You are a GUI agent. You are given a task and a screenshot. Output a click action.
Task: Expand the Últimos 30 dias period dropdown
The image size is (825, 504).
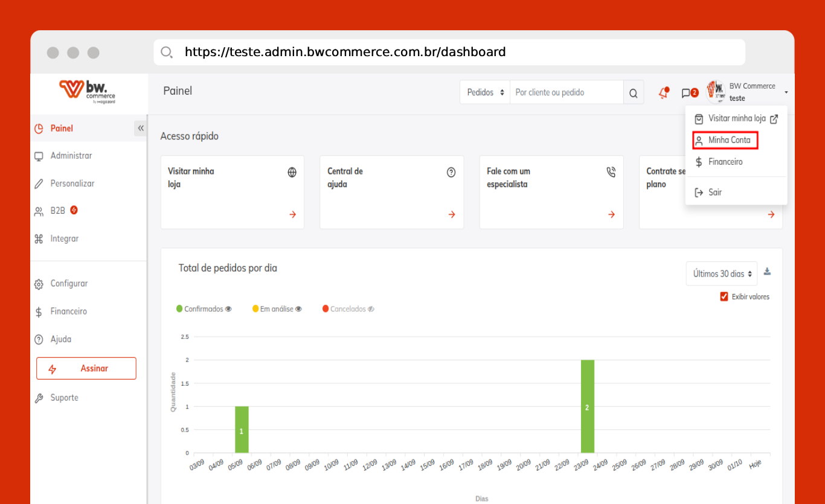tap(722, 273)
